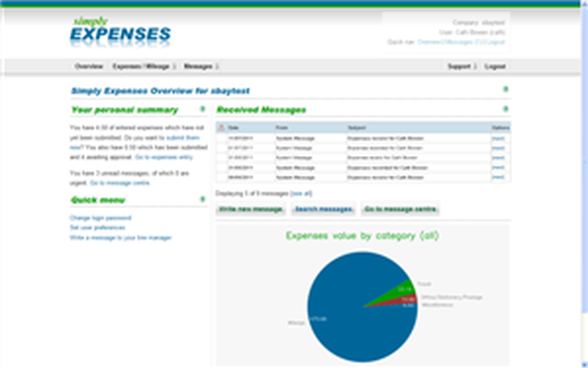Click the From column header
The image size is (588, 368).
(x=282, y=128)
